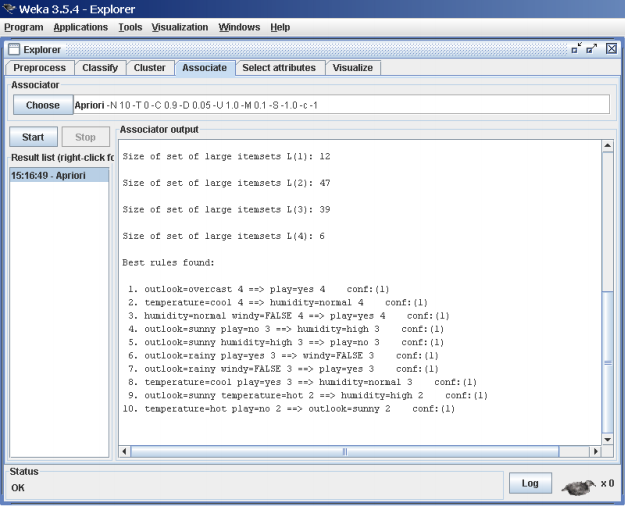The width and height of the screenshot is (625, 506).
Task: Click the OK status text
Action: [x=18, y=488]
